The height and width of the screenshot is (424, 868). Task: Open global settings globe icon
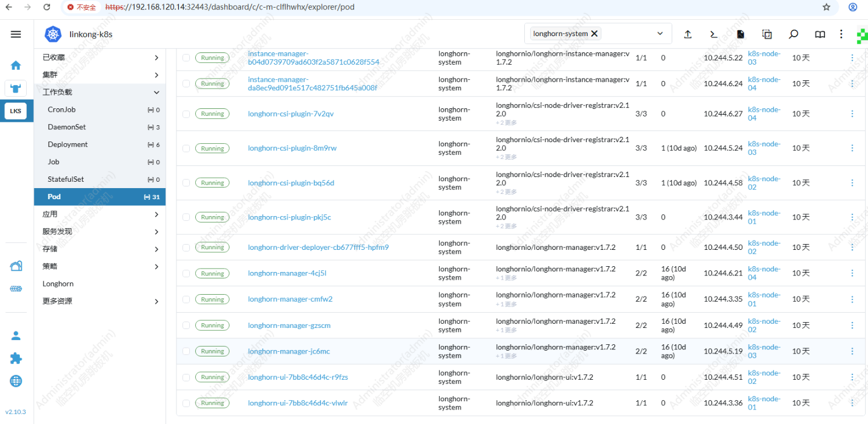16,381
